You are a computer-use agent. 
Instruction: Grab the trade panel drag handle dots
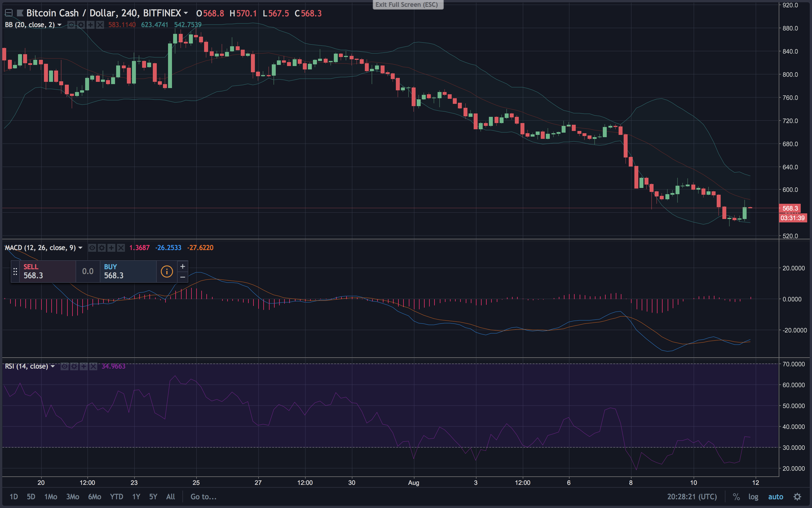(x=15, y=271)
